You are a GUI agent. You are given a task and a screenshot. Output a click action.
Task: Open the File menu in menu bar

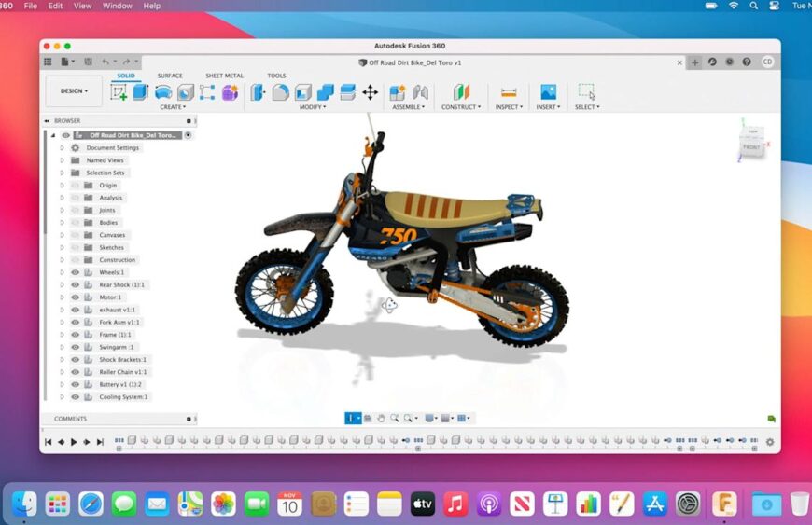pos(31,6)
